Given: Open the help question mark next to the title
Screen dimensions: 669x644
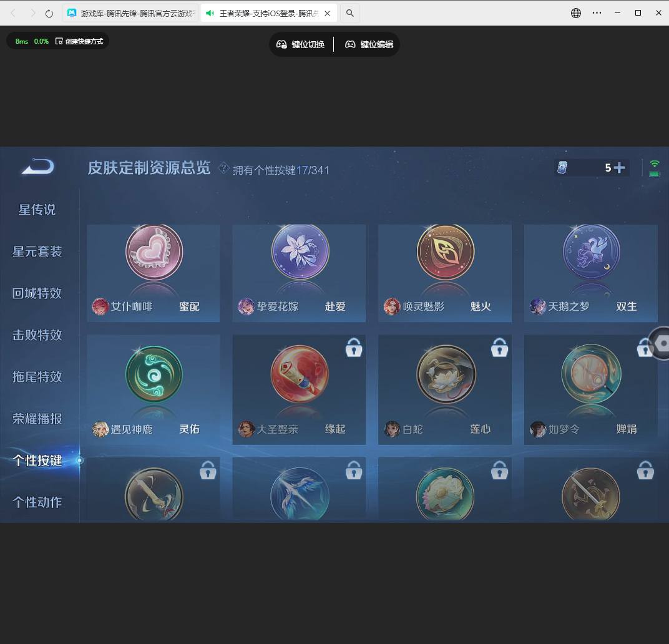Looking at the screenshot, I should (x=223, y=170).
